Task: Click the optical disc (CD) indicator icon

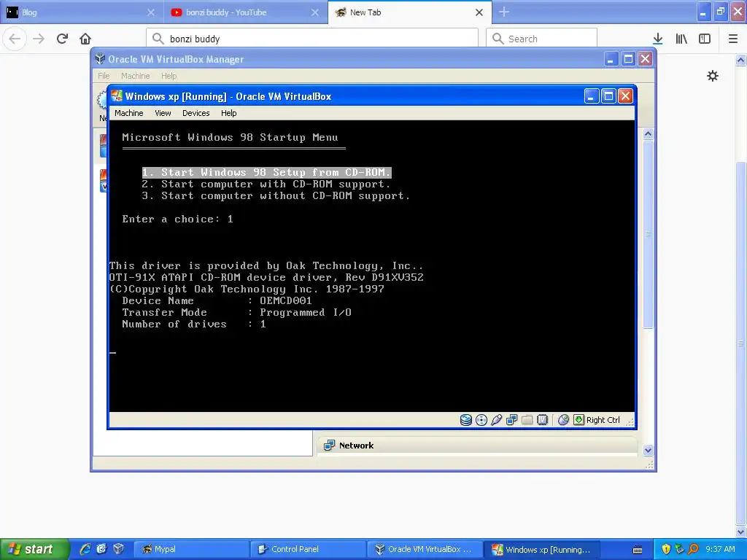Action: click(481, 419)
